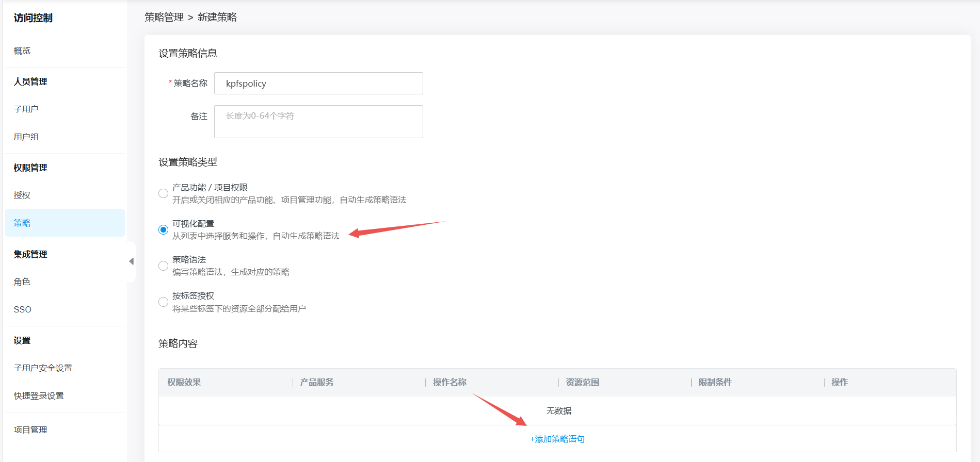Go to SSO settings page
The image size is (980, 462).
[x=23, y=309]
